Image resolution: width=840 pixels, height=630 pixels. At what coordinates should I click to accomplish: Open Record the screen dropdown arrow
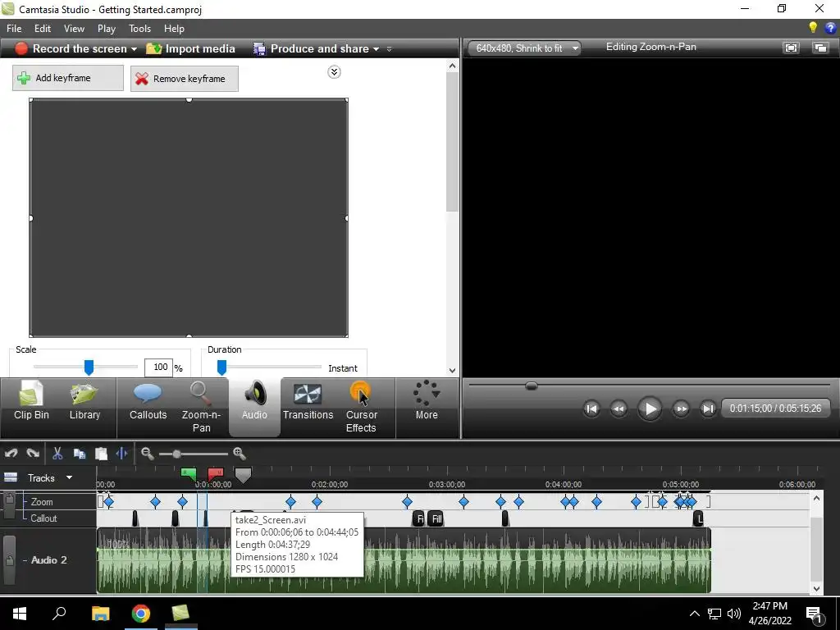pyautogui.click(x=134, y=49)
